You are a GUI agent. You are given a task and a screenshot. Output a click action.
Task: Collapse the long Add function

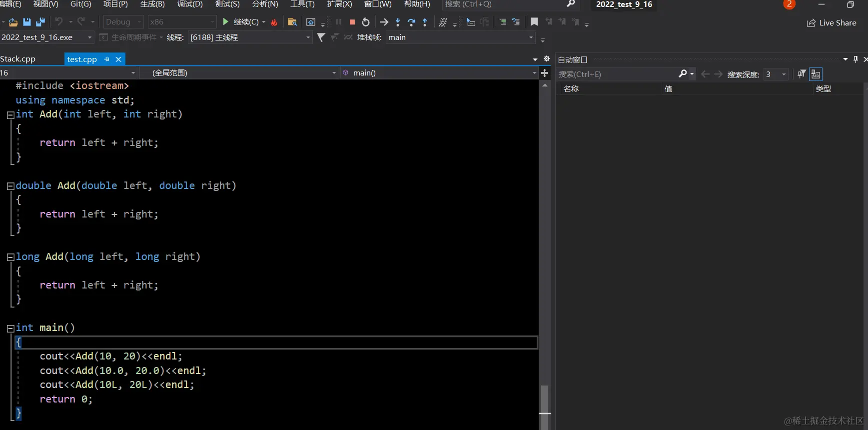coord(10,257)
